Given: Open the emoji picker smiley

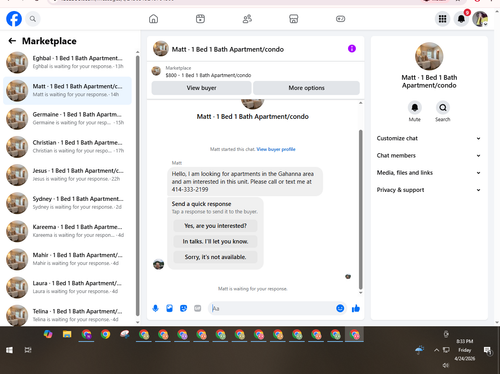Looking at the screenshot, I should click(x=340, y=308).
